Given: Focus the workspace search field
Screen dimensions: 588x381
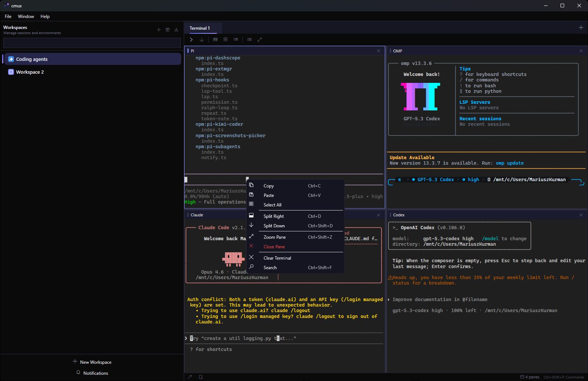Looking at the screenshot, I should coord(92,43).
